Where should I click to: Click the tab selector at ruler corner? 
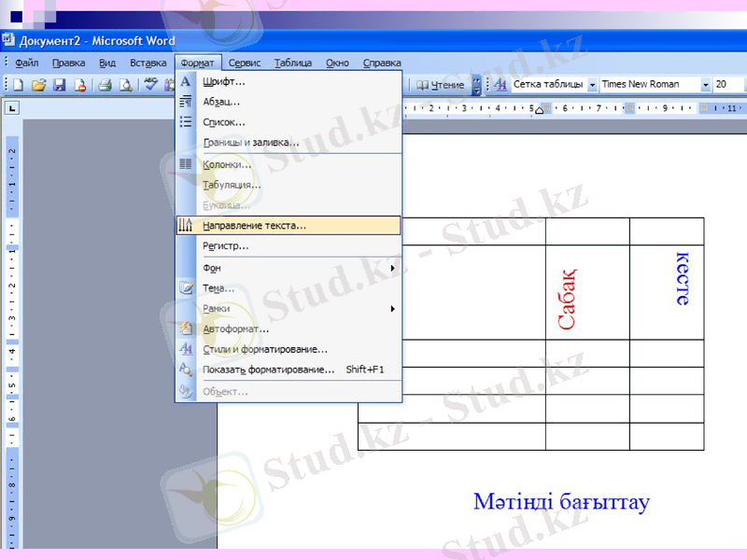click(12, 108)
